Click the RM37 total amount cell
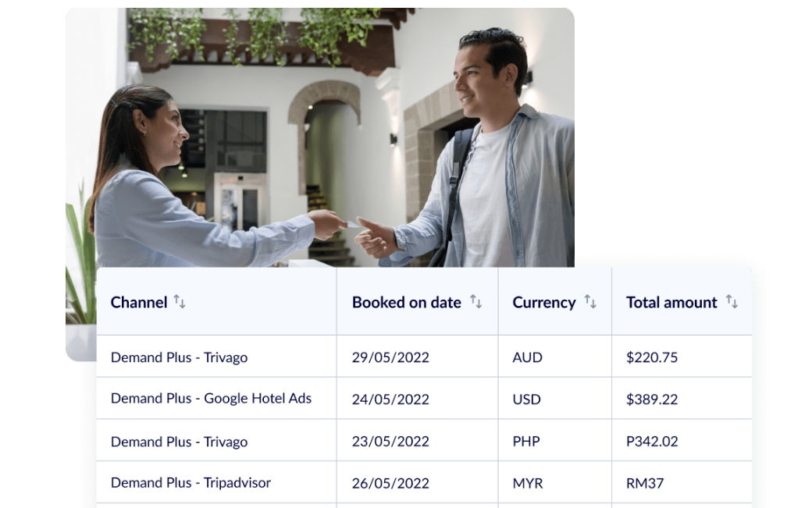This screenshot has height=508, width=812. point(645,483)
